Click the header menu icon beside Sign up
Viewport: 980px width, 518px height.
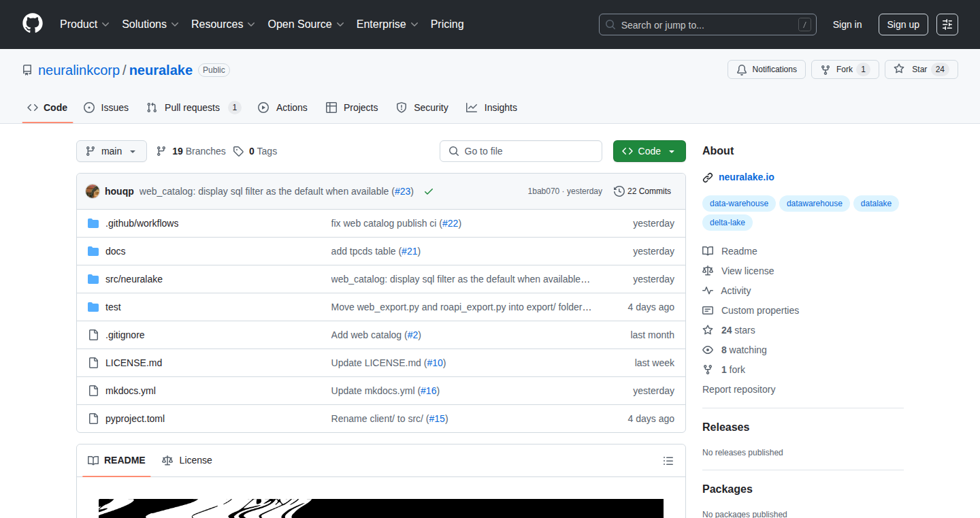tap(947, 25)
